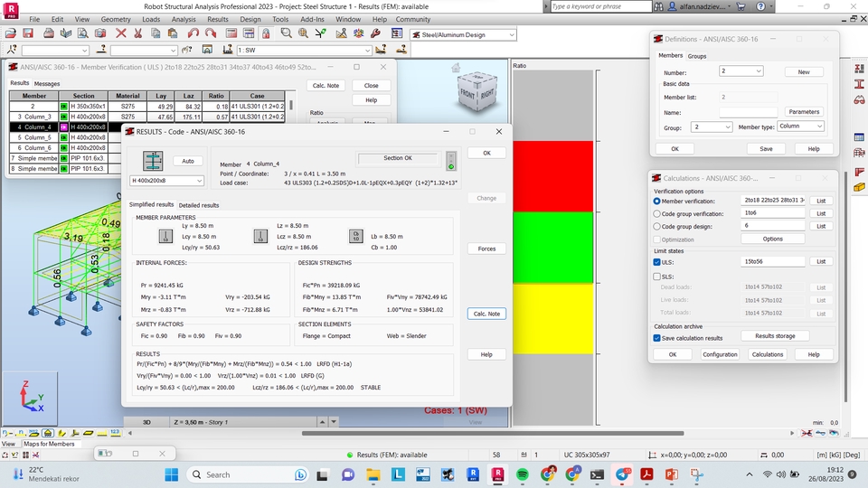Click the red band in Ratio legend
This screenshot has width=868, height=488.
pyautogui.click(x=553, y=176)
